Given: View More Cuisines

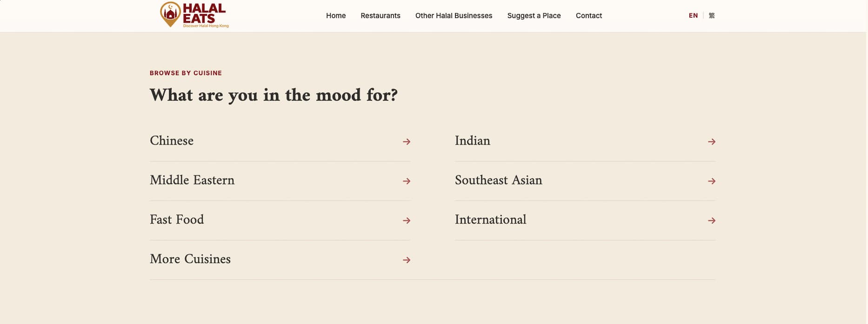Looking at the screenshot, I should 280,260.
